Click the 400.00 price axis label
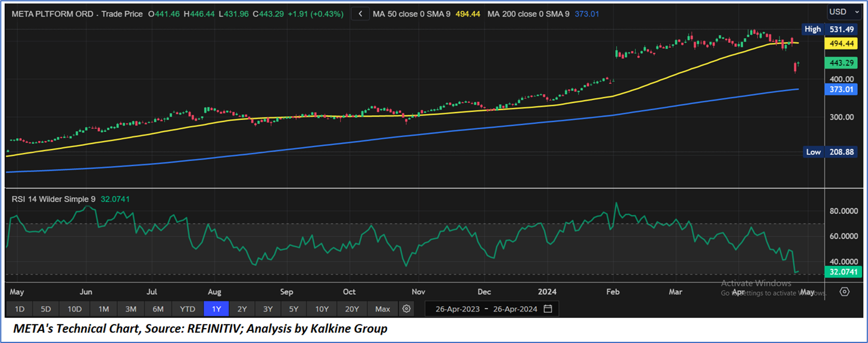The image size is (868, 343). [841, 79]
